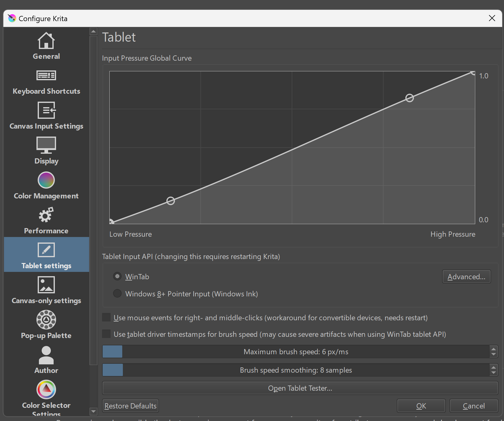Open the Author person icon

(46, 355)
